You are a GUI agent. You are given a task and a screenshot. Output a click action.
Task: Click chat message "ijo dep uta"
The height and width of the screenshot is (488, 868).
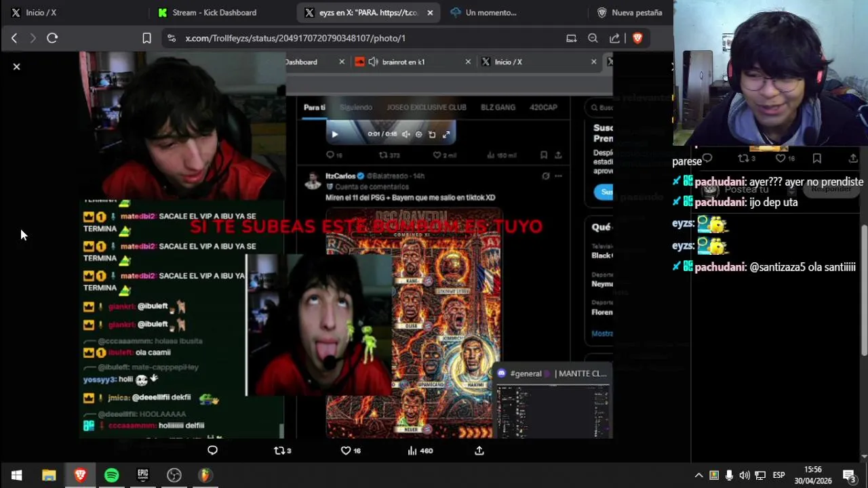774,202
